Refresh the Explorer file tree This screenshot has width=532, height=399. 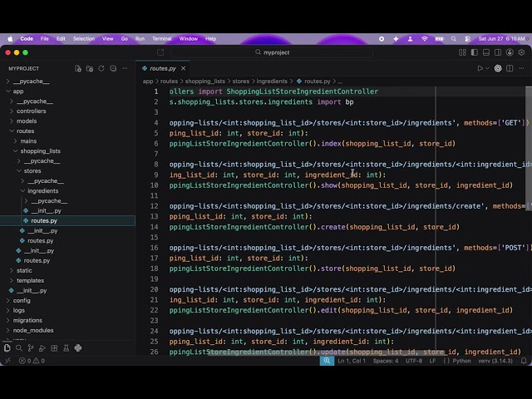pos(101,68)
